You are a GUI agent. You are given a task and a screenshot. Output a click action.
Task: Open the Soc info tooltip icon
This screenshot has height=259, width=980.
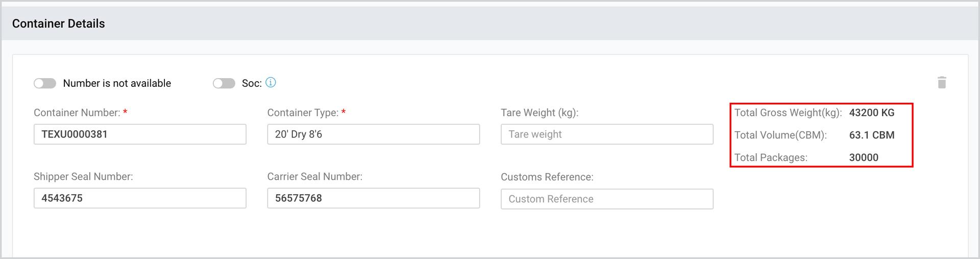[271, 82]
